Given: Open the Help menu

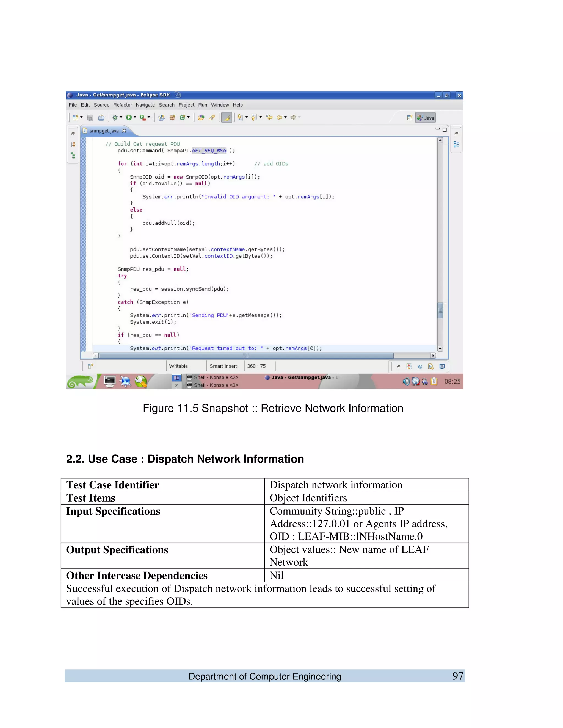Looking at the screenshot, I should 238,105.
